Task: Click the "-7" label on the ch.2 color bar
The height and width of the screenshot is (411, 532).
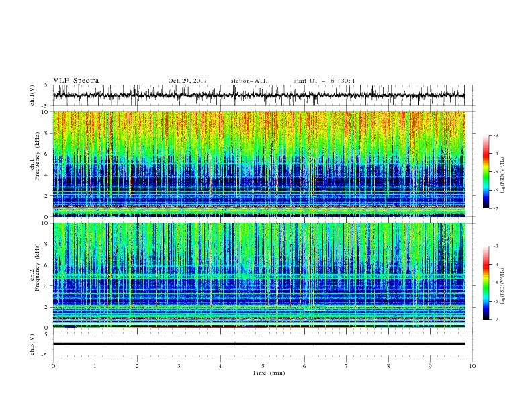Action: pos(496,320)
